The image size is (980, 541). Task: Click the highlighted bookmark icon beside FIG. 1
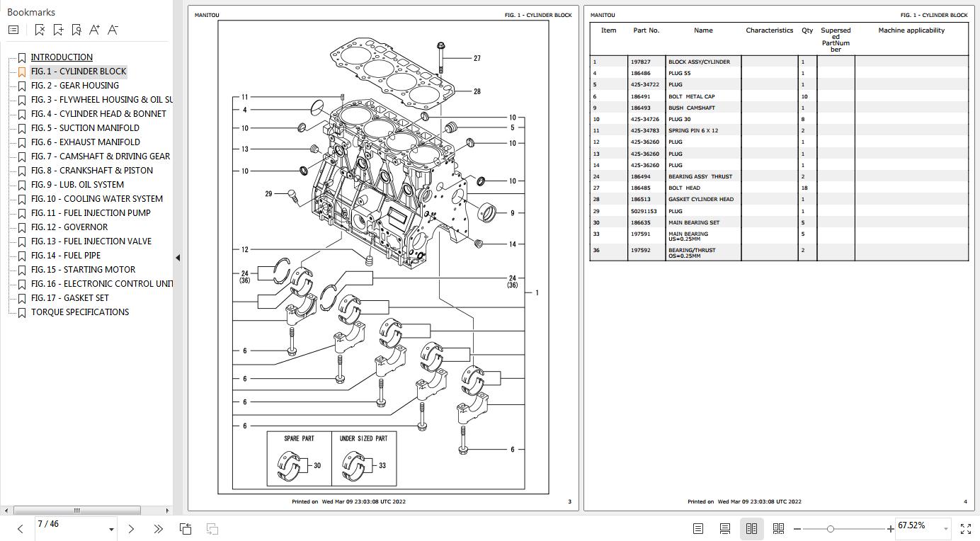22,72
